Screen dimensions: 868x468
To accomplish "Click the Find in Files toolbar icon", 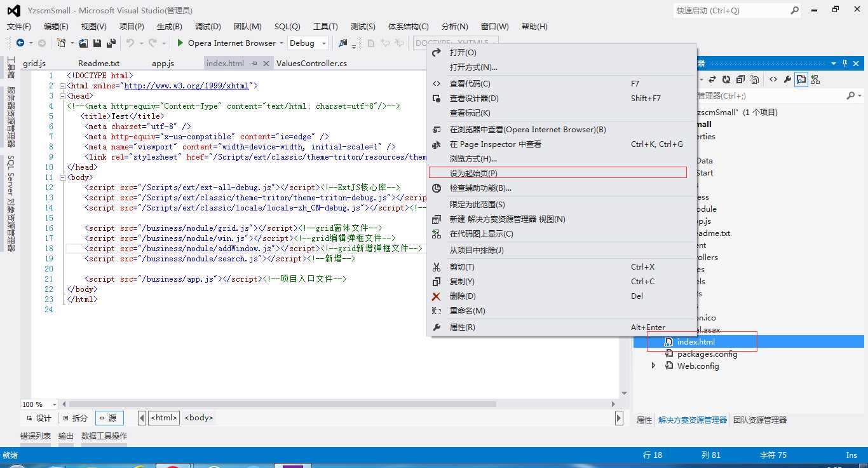I will click(x=343, y=43).
